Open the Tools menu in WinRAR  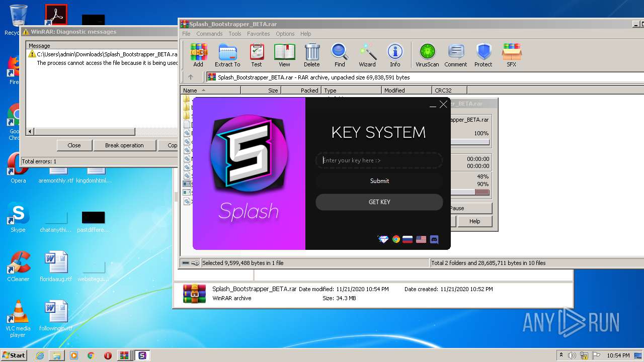pos(235,34)
